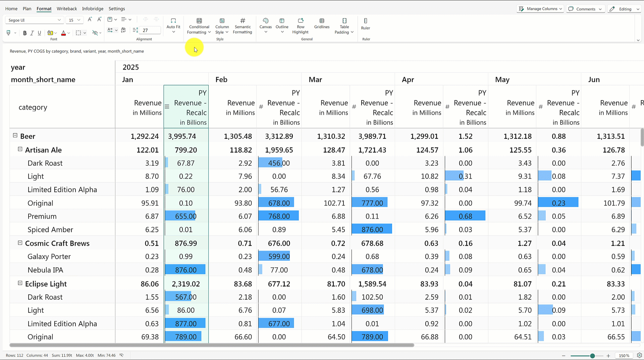This screenshot has height=360, width=644.
Task: Click the Manage Columns button
Action: click(x=540, y=9)
